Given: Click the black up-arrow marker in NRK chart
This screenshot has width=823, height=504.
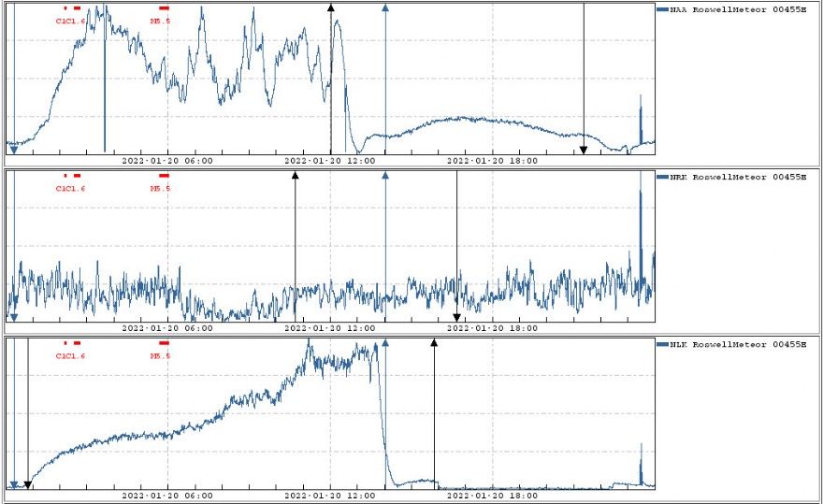Looking at the screenshot, I should tap(295, 175).
